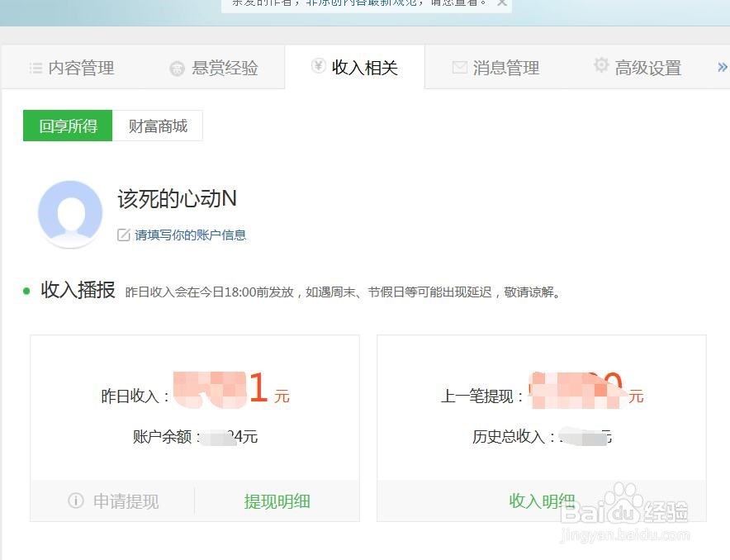
Task: Switch to the 消息管理 tab
Action: pyautogui.click(x=508, y=68)
